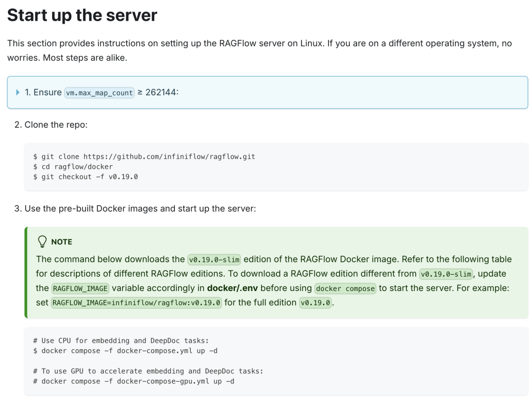
Task: Click the '# Use CPU for embedding' comment
Action: point(121,341)
